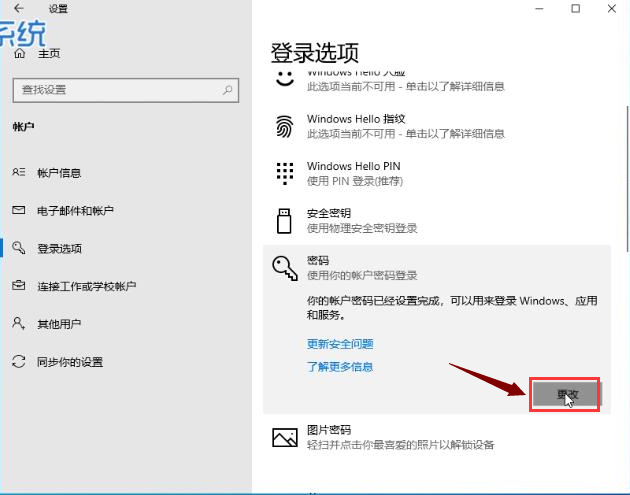Open 其他用户 settings
This screenshot has width=630, height=495.
59,324
